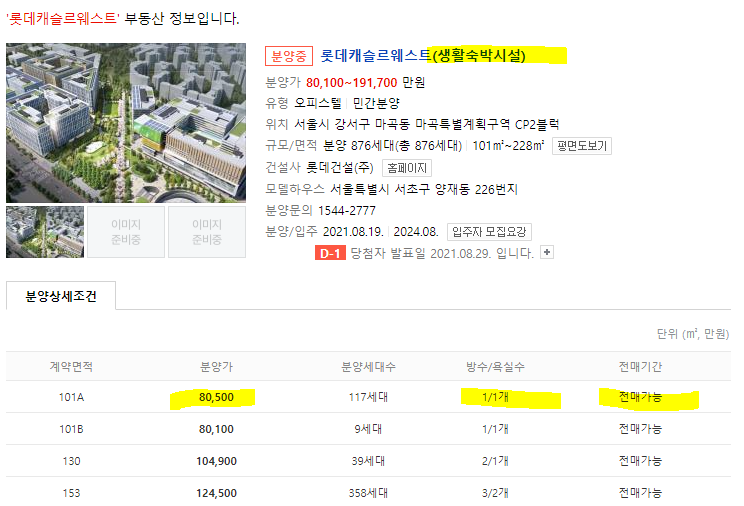Image resolution: width=744 pixels, height=506 pixels.
Task: Select the 130 area cell
Action: [x=71, y=461]
